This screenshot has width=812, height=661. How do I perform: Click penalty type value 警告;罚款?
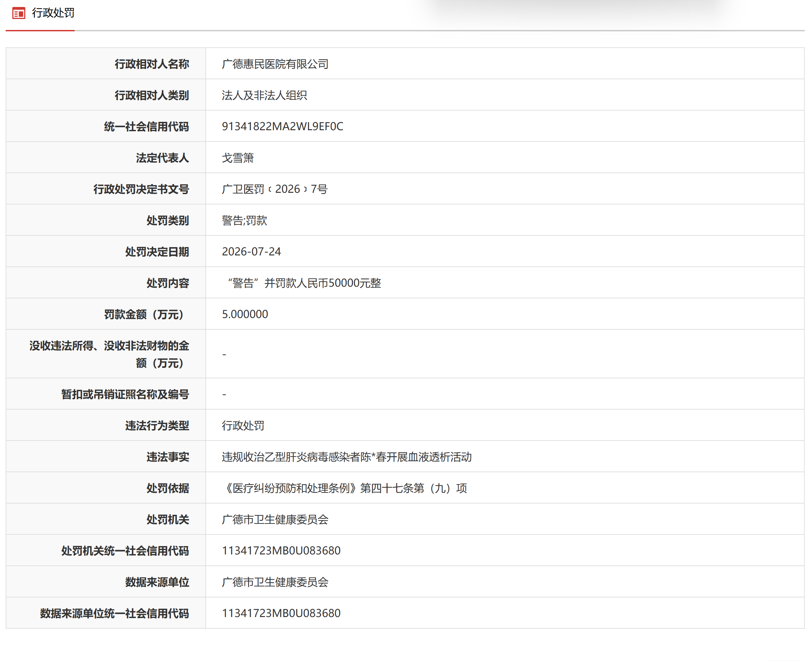point(244,220)
